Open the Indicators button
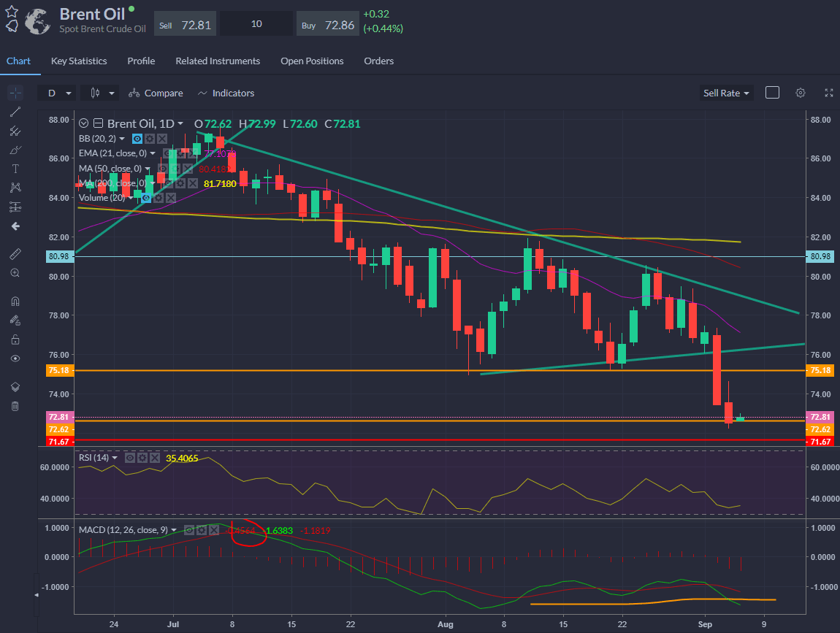Image resolution: width=840 pixels, height=633 pixels. coord(226,93)
